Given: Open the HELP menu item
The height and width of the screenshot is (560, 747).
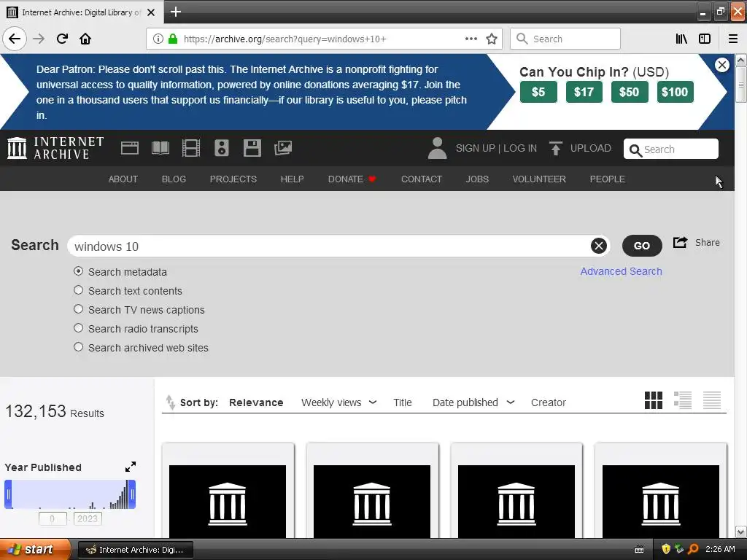Looking at the screenshot, I should click(x=292, y=179).
